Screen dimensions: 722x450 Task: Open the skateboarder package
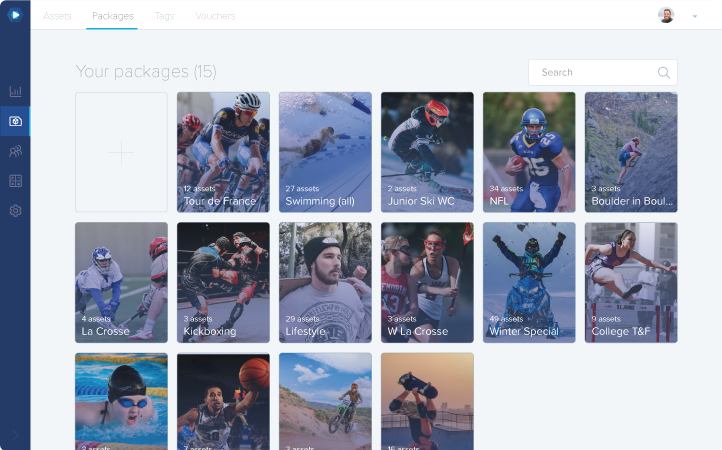click(x=427, y=401)
